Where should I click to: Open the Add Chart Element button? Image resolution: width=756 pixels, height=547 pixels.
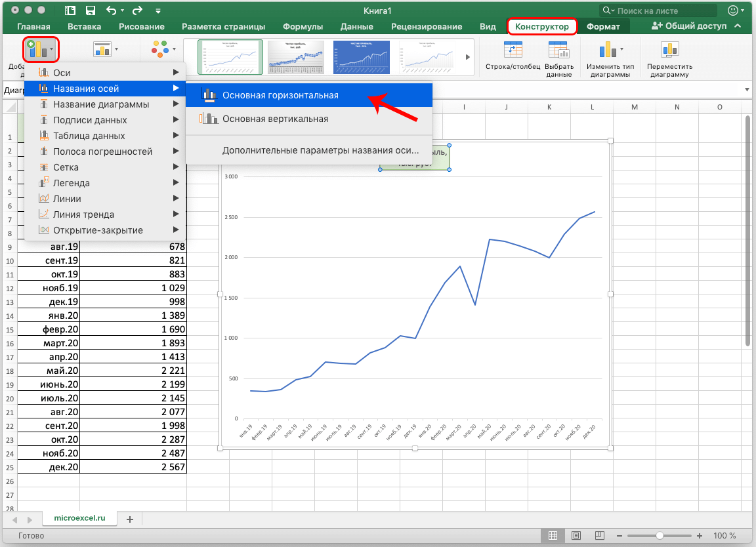point(41,49)
